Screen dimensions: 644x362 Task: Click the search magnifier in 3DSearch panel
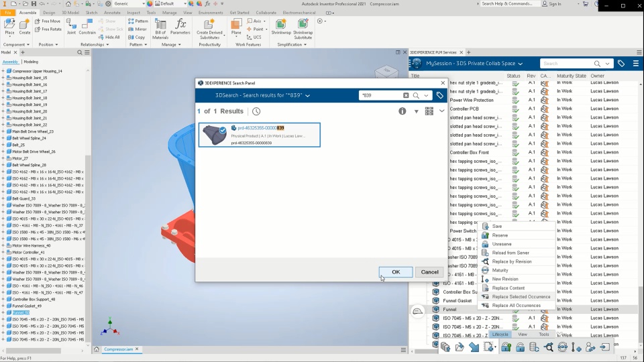pyautogui.click(x=416, y=95)
